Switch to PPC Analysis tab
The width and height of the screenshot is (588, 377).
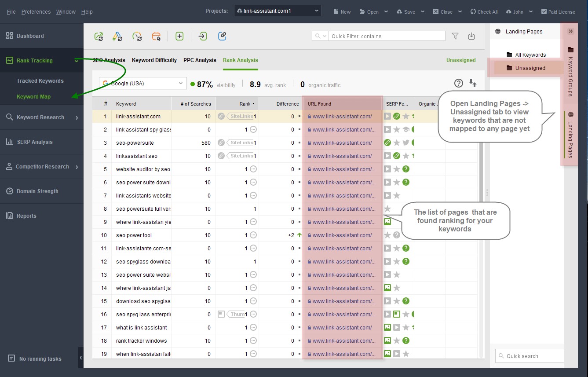[x=200, y=60]
